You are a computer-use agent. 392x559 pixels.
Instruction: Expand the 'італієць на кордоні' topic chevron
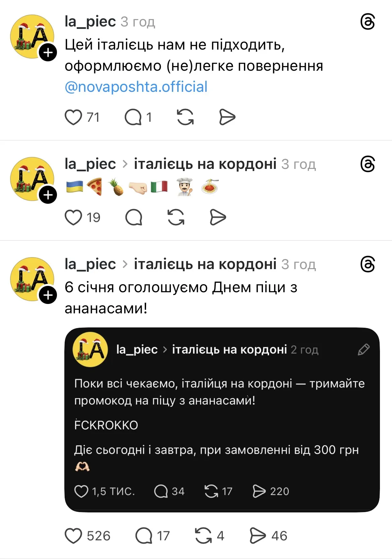125,164
